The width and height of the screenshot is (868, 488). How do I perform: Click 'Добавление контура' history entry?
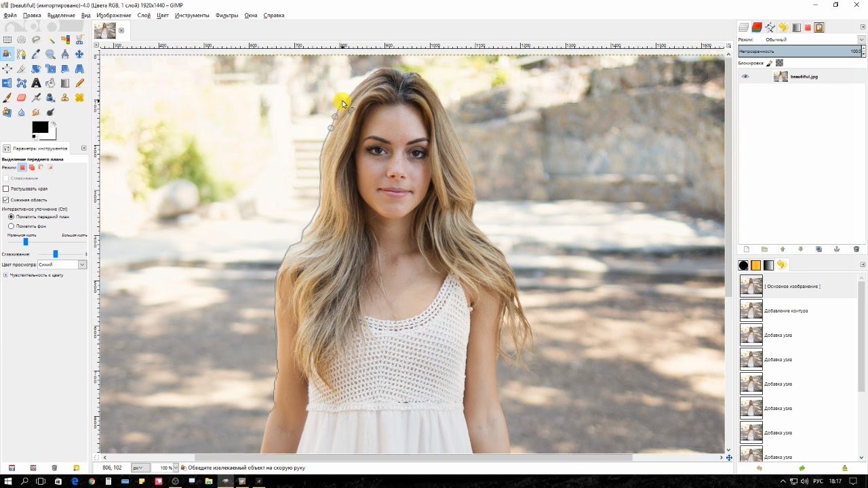click(x=786, y=310)
